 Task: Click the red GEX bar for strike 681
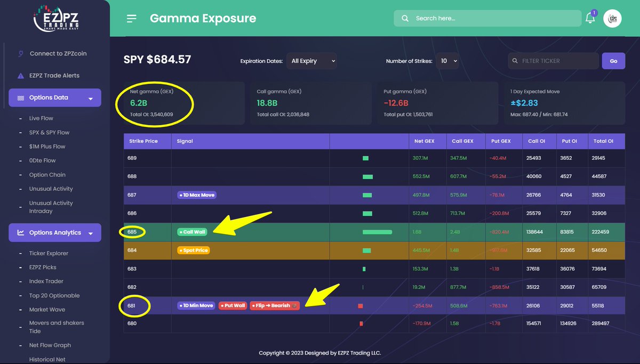(x=361, y=306)
